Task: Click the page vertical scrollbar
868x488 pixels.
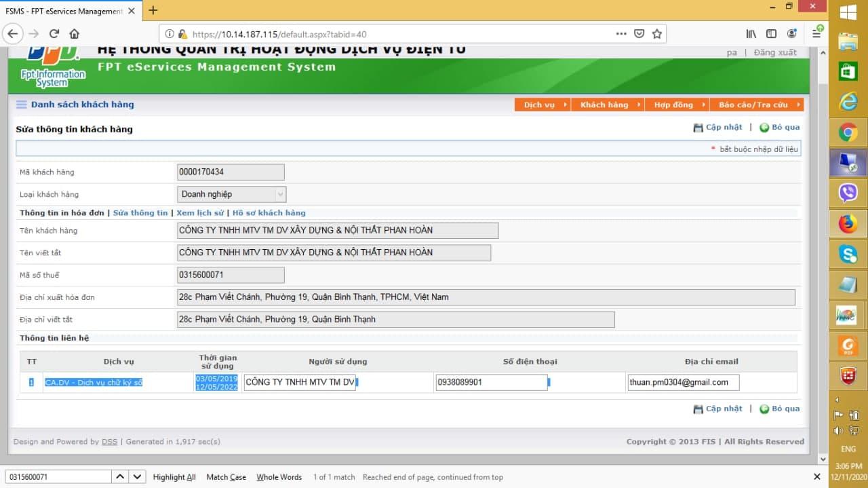Action: [823, 255]
